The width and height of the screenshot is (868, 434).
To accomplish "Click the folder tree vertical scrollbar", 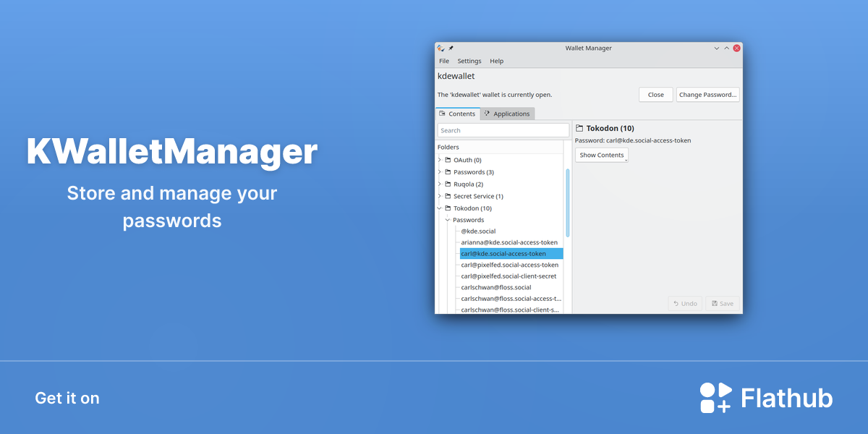I will coord(568,203).
